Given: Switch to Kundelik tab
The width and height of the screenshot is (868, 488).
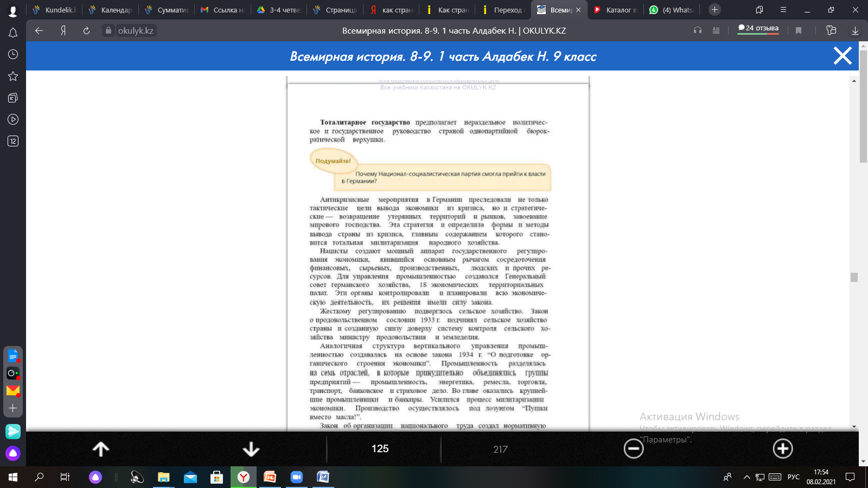Looking at the screenshot, I should pyautogui.click(x=55, y=10).
